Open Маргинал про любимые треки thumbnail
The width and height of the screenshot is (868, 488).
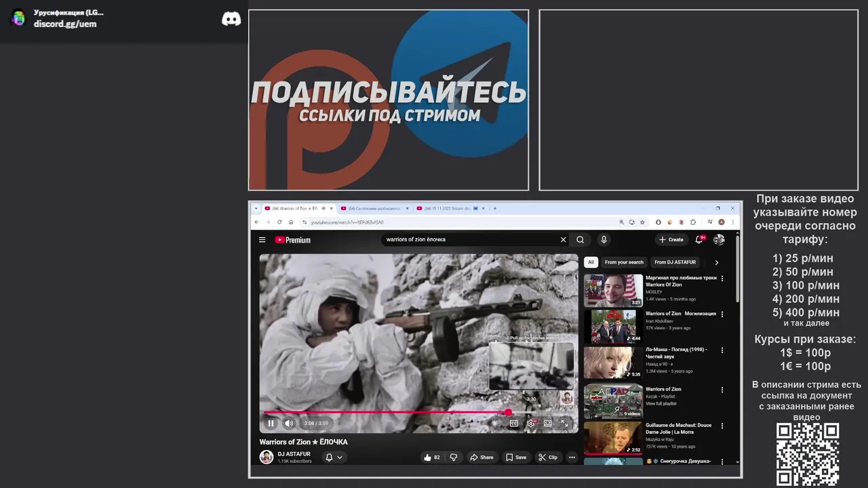click(x=613, y=290)
